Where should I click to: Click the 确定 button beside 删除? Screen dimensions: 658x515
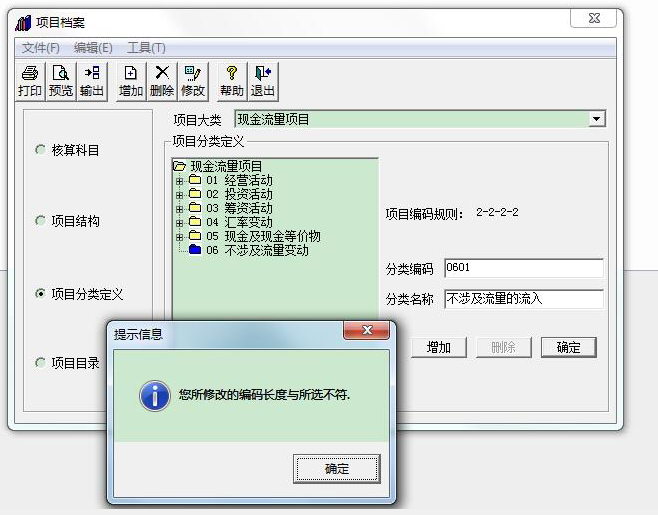[569, 348]
